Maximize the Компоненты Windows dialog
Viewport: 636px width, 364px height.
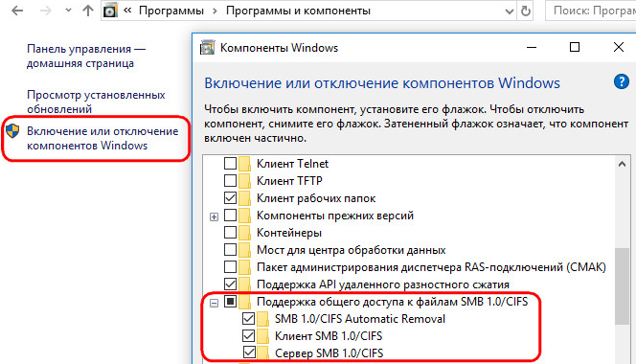[575, 47]
